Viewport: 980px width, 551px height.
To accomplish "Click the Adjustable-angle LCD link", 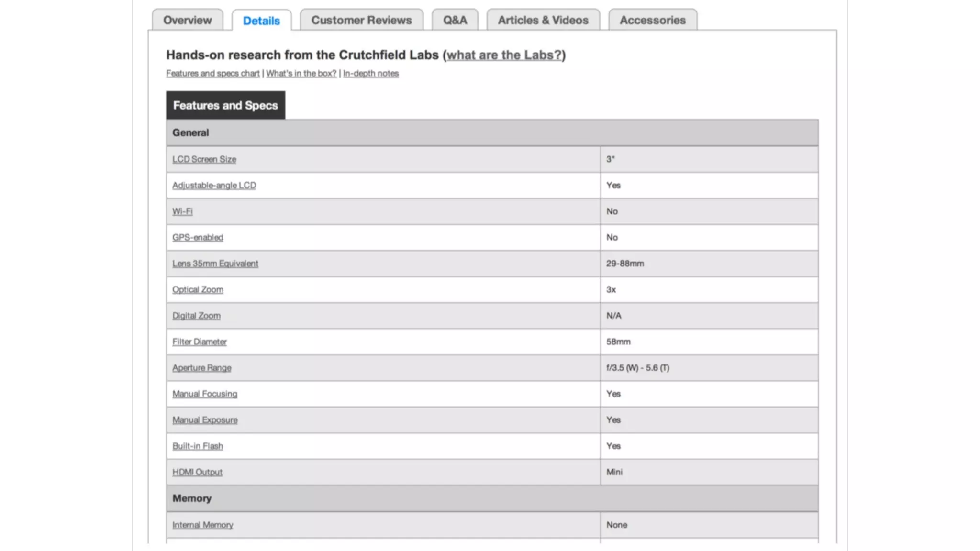I will click(x=214, y=185).
